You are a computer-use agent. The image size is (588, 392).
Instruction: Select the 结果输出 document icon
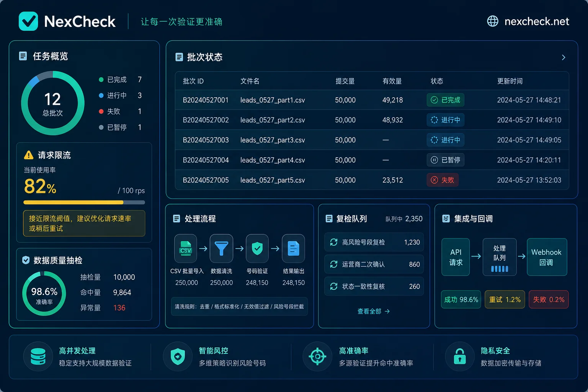point(293,248)
